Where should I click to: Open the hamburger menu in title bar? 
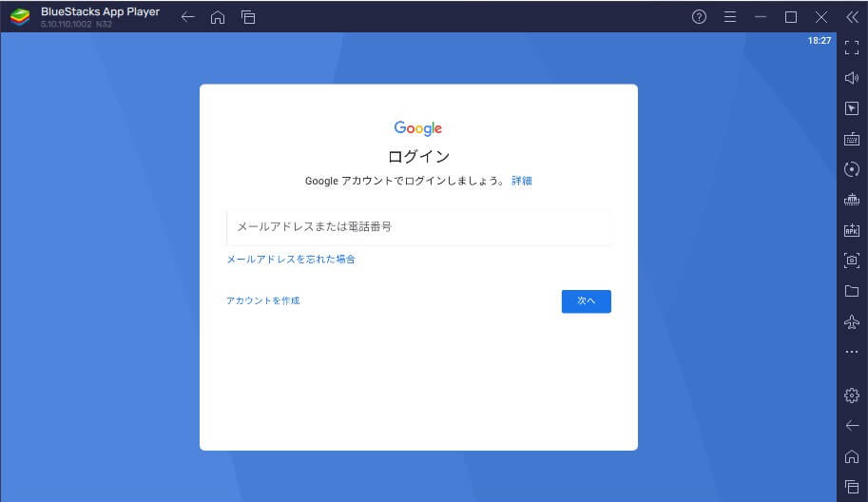click(729, 17)
